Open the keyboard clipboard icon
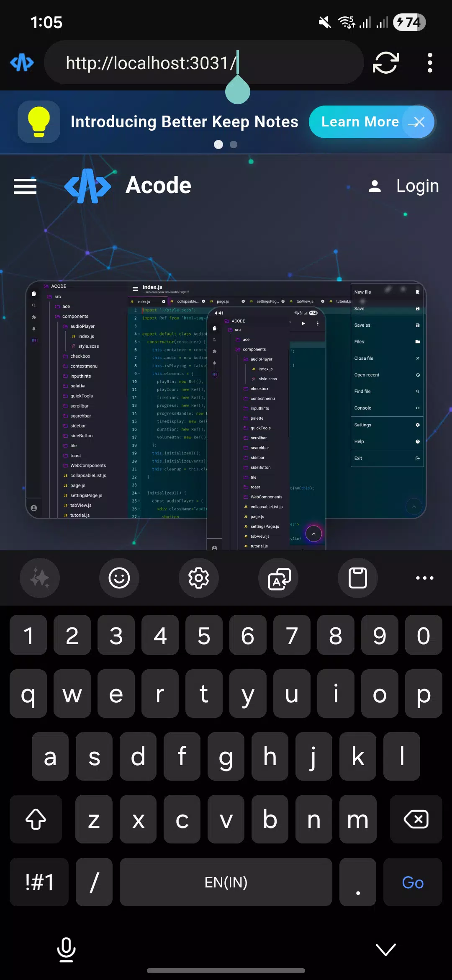The width and height of the screenshot is (452, 980). (x=358, y=578)
